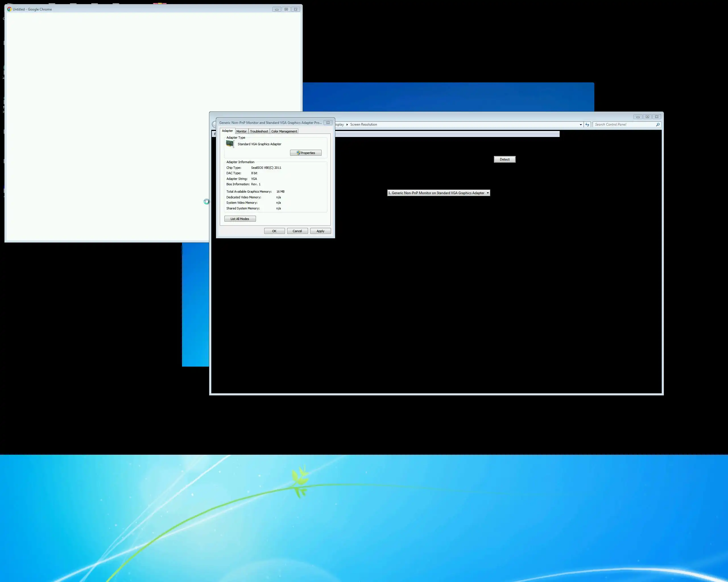This screenshot has width=728, height=582.
Task: Close the adapter properties dialog
Action: [328, 123]
